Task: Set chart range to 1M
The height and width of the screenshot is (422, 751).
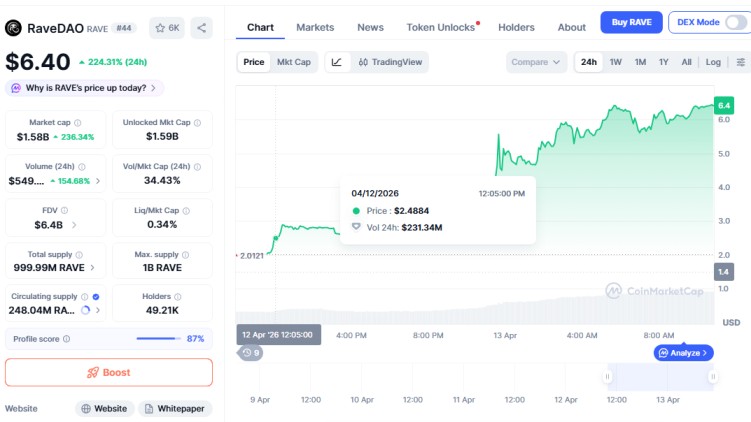Action: click(x=640, y=62)
